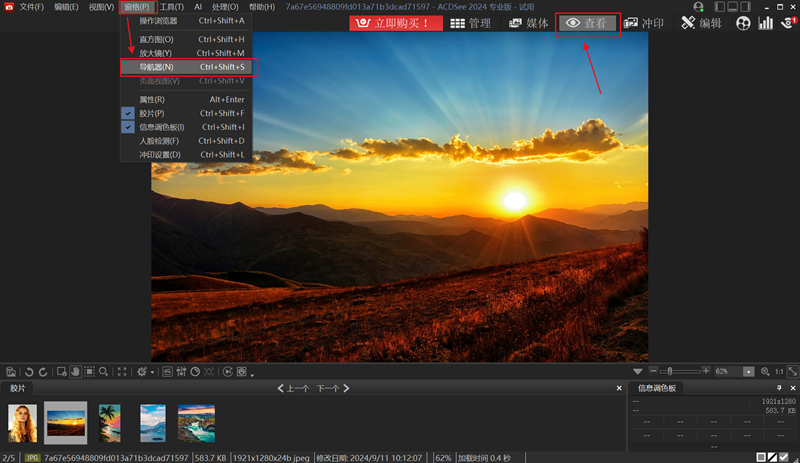Open the zoom percentage dropdown
Viewport: 800px width, 463px height.
(x=749, y=371)
